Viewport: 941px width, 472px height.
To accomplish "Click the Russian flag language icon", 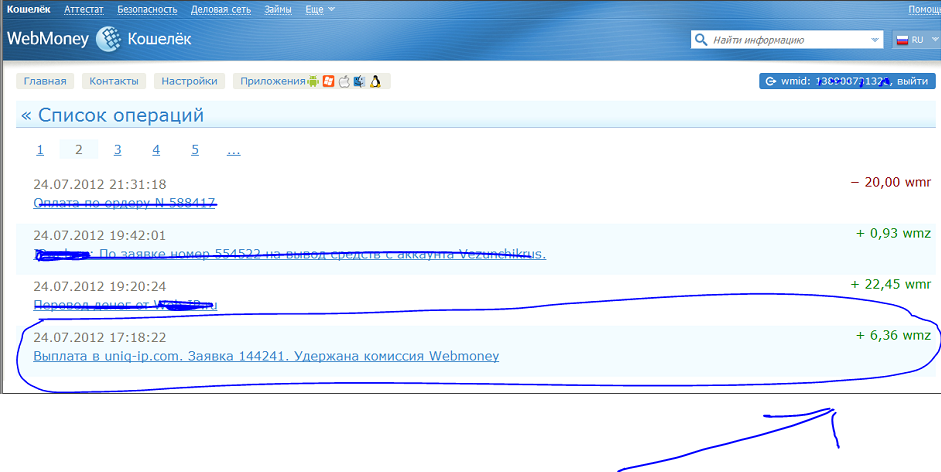I will click(x=902, y=40).
